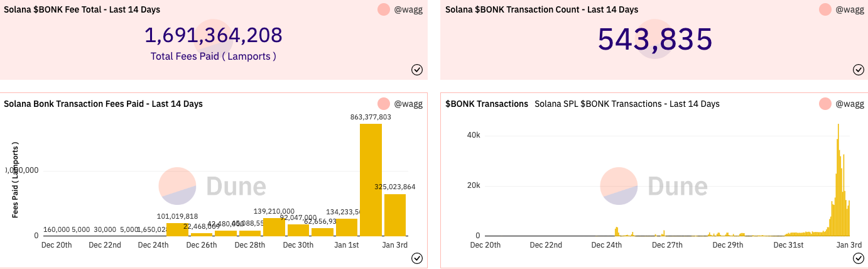The width and height of the screenshot is (868, 269).
Task: Click the "$BONK Transactions" bold heading
Action: coord(487,104)
